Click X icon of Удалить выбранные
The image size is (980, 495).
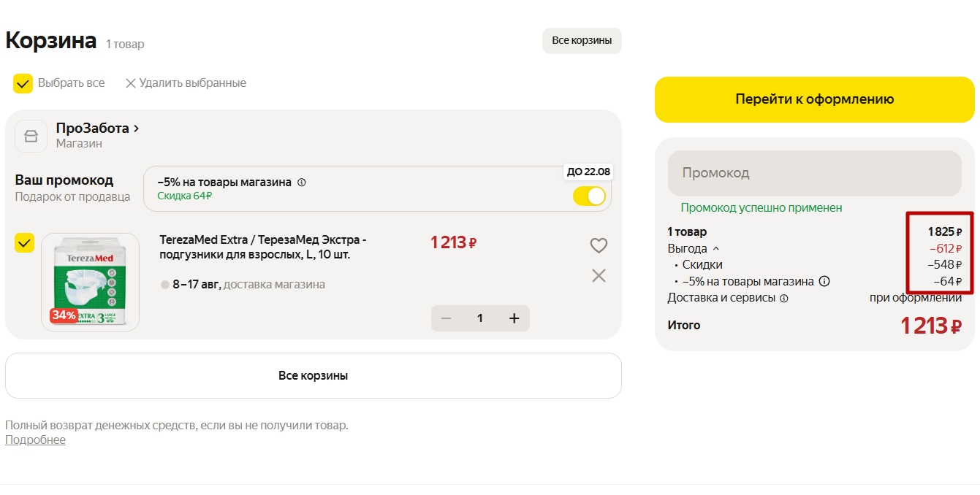pos(131,83)
